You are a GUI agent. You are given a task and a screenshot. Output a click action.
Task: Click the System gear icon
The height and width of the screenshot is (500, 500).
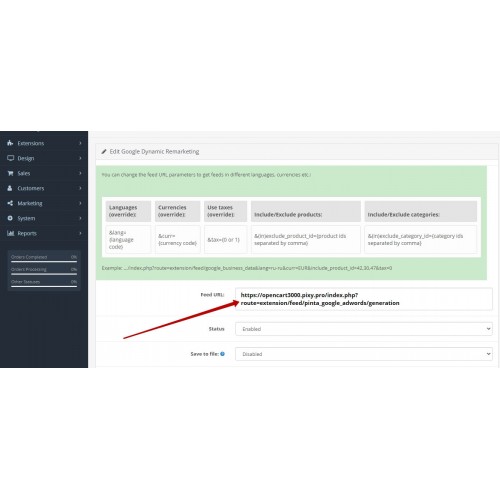point(10,218)
